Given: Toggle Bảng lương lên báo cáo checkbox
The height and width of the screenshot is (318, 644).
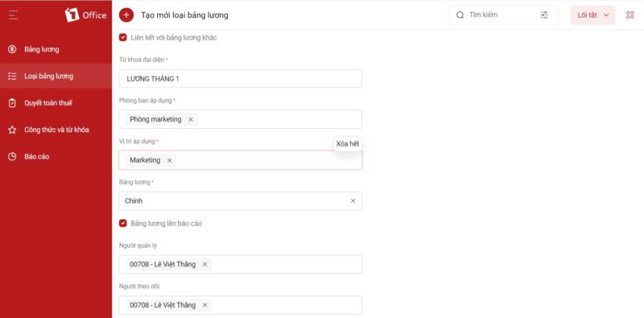Looking at the screenshot, I should tap(123, 223).
